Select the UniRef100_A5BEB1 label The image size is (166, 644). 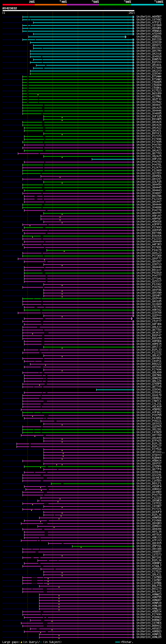(149, 37)
